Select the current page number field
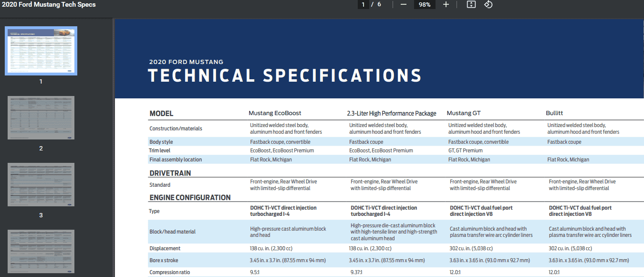The image size is (644, 277). pyautogui.click(x=364, y=4)
